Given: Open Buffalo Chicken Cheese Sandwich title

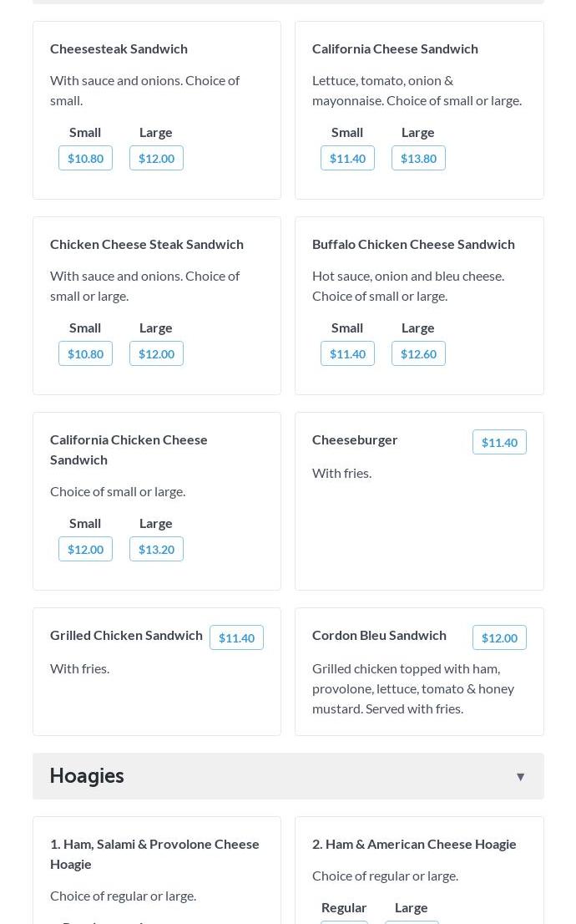Looking at the screenshot, I should (413, 244).
